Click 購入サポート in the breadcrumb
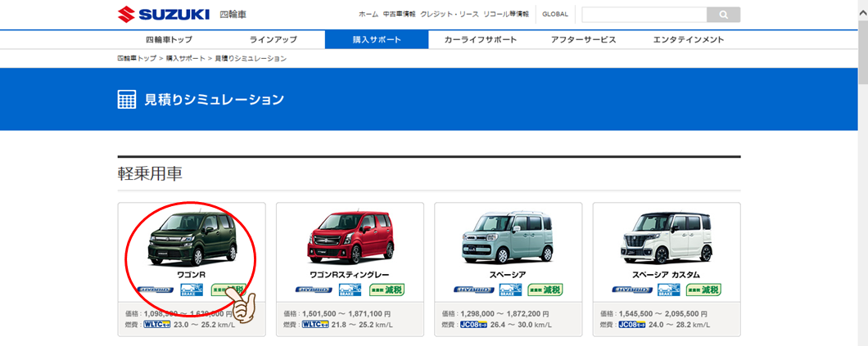Screen dimensions: 868x346 (185, 58)
